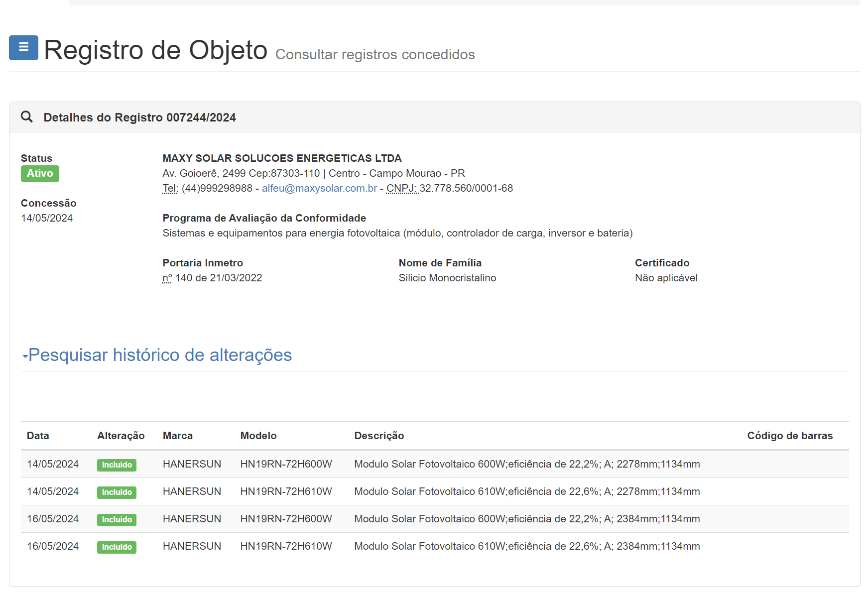Click Incluido badge for 600W 2278mm module
This screenshot has width=868, height=596.
point(117,465)
